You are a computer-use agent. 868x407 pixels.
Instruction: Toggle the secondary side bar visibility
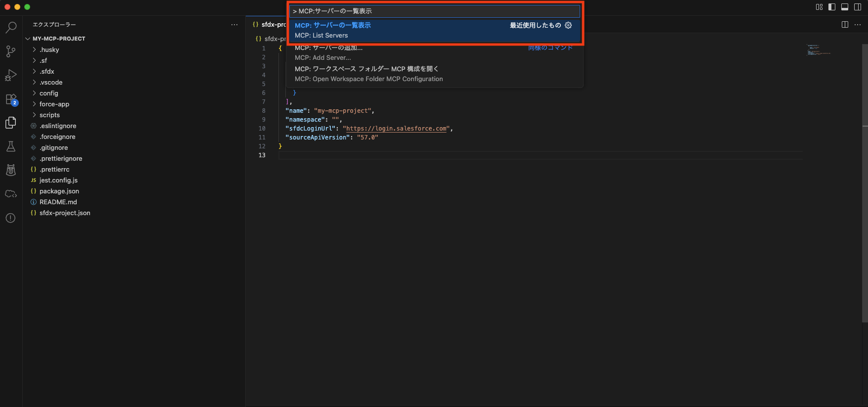click(x=858, y=7)
